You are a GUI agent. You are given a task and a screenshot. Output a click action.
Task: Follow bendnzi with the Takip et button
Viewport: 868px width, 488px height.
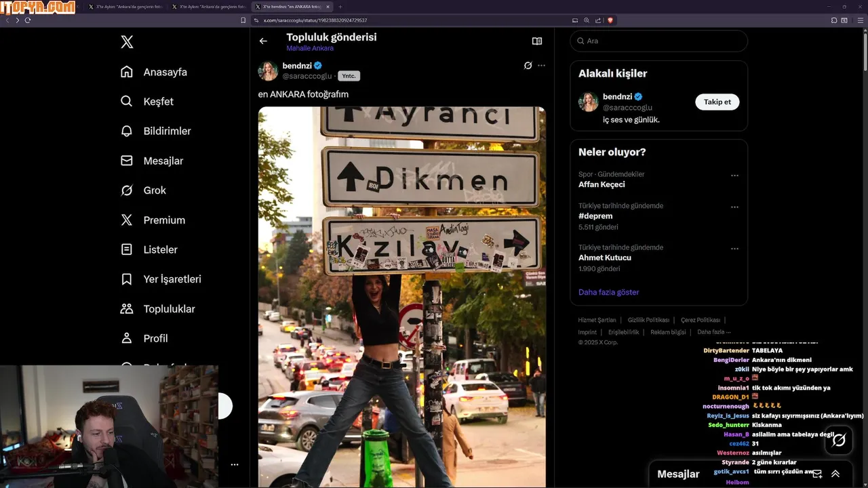pos(717,102)
